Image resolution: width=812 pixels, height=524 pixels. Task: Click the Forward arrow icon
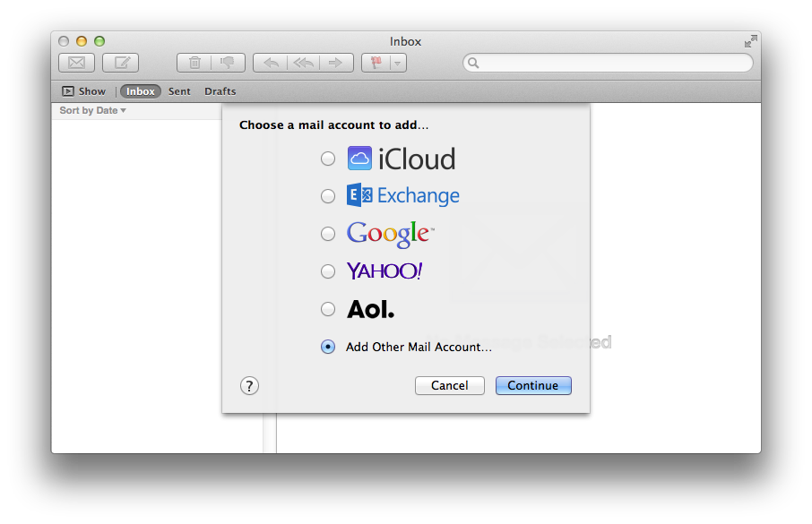pyautogui.click(x=337, y=63)
